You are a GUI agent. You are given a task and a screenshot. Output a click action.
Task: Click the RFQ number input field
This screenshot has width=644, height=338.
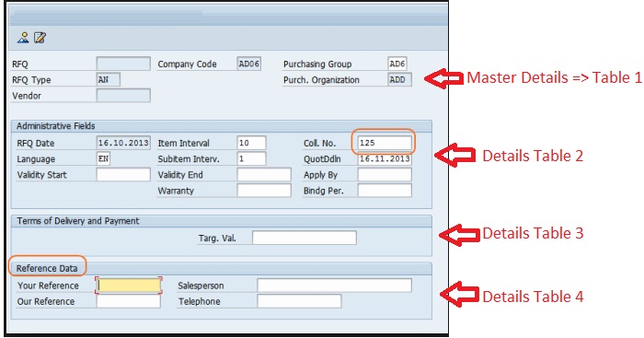(x=123, y=64)
